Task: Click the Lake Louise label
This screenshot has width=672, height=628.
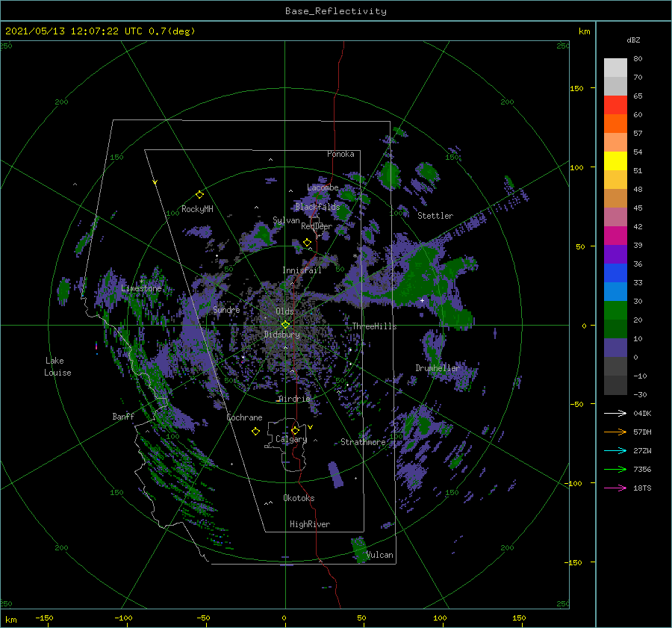Action: [57, 367]
